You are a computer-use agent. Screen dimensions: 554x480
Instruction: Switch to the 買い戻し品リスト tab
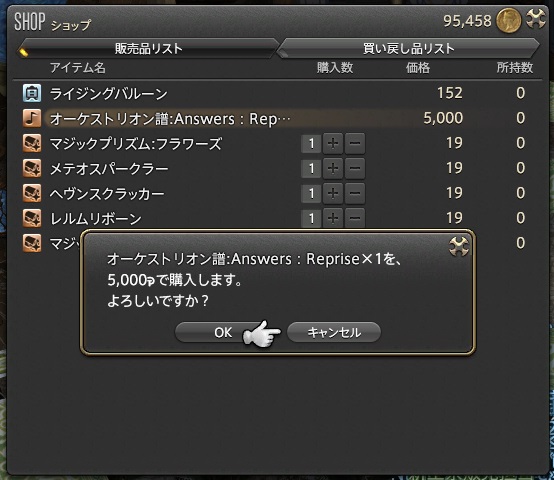pos(408,48)
